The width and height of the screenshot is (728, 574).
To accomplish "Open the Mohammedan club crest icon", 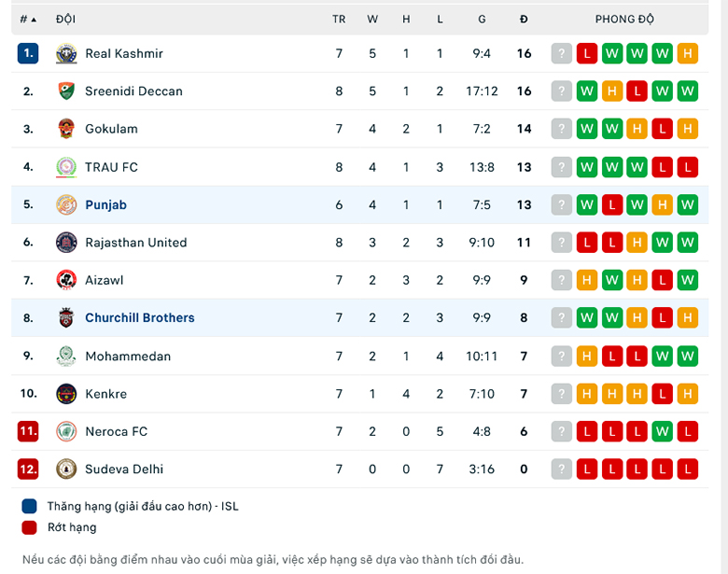I will coord(66,357).
